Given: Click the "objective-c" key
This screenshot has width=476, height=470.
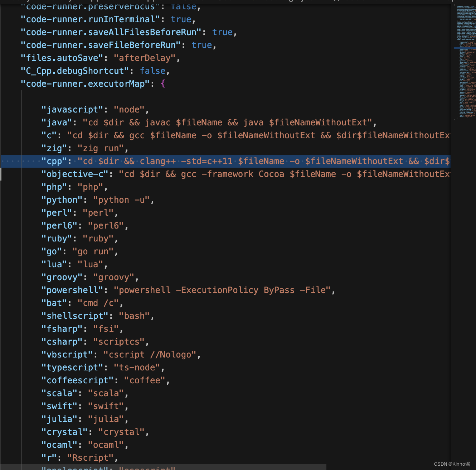Looking at the screenshot, I should [75, 174].
